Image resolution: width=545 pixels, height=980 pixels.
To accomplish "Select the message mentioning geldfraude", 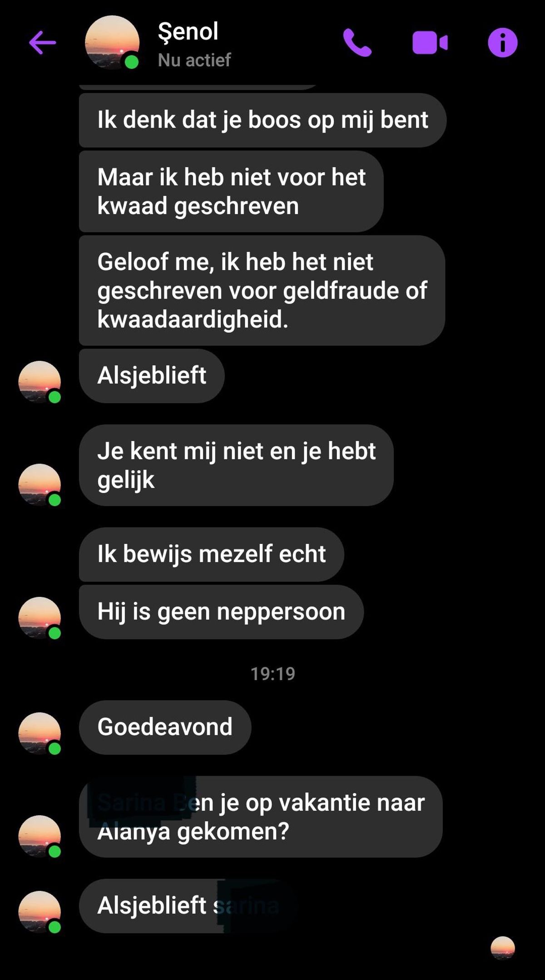I will pos(262,291).
